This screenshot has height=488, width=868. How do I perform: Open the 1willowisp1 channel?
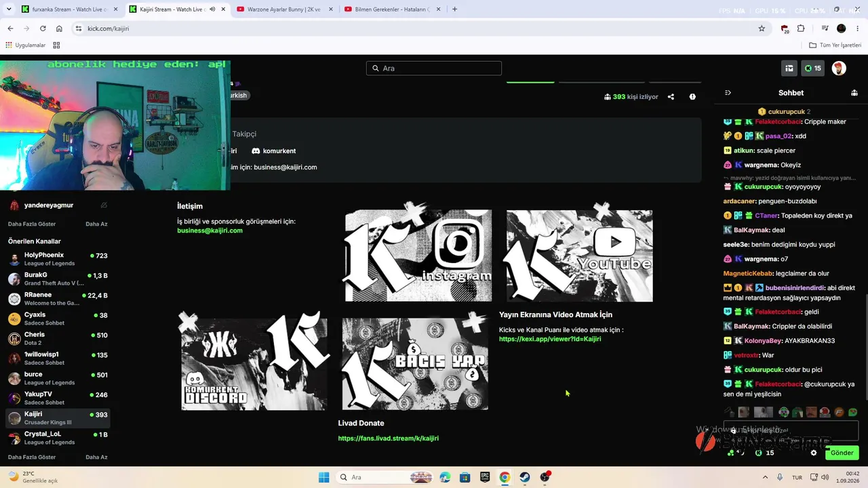pos(58,359)
